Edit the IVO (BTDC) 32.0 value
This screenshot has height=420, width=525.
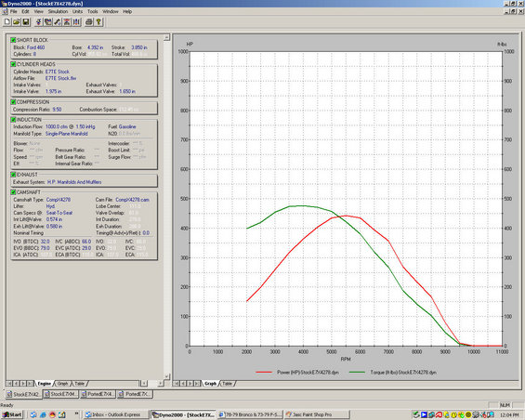(x=45, y=242)
